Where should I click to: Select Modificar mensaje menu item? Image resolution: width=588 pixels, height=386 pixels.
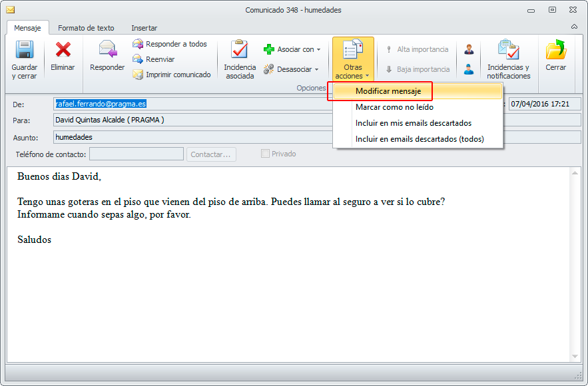[418, 91]
